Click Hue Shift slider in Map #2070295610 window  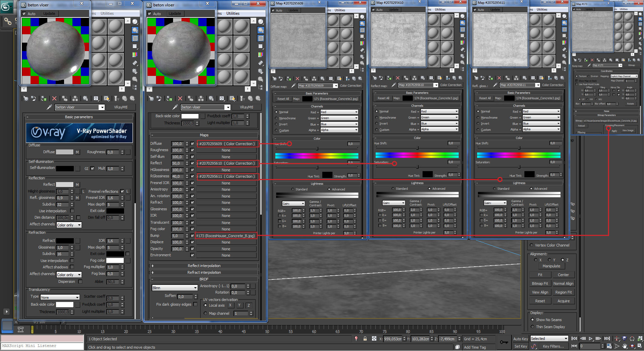click(x=418, y=148)
